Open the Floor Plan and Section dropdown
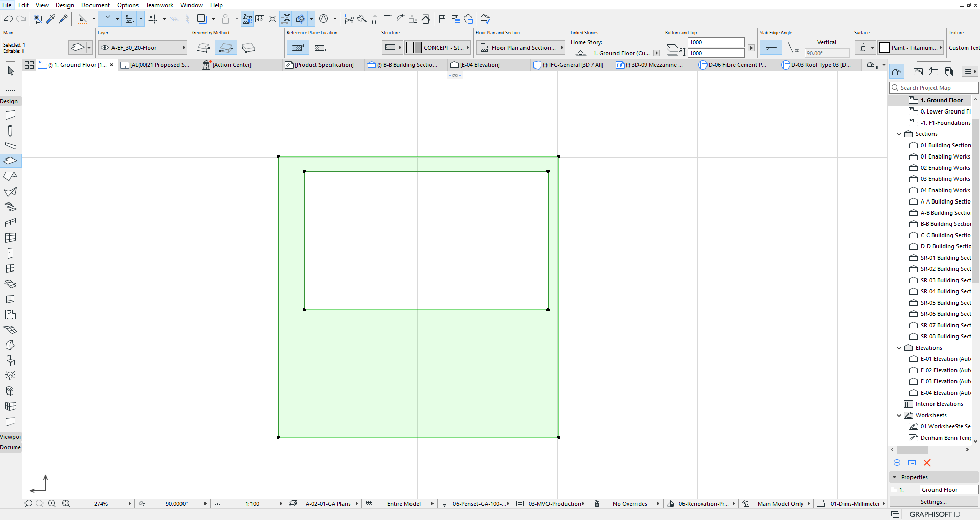 pyautogui.click(x=521, y=48)
